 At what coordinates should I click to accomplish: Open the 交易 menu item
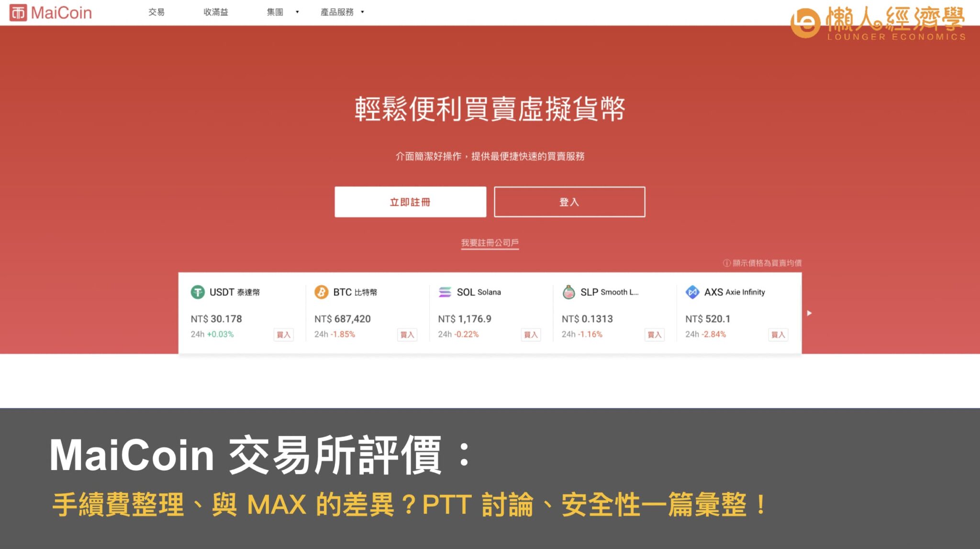(156, 12)
